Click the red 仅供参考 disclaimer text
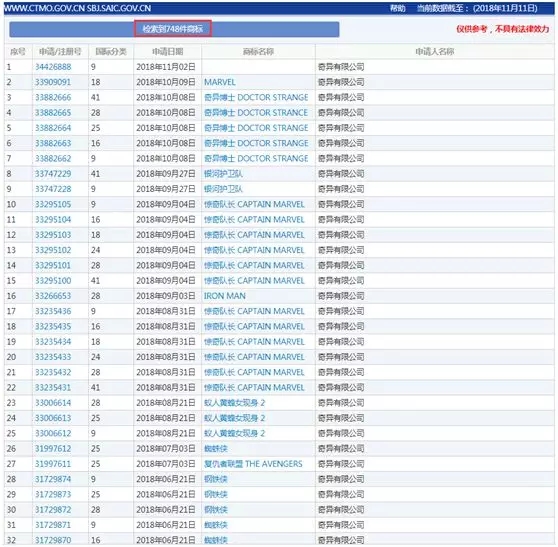This screenshot has width=558, height=547. [x=503, y=29]
